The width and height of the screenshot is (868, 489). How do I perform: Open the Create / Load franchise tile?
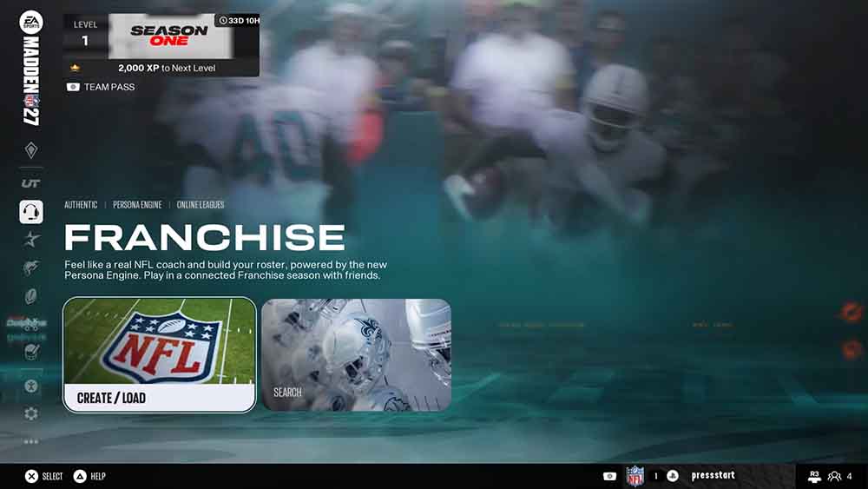click(160, 355)
